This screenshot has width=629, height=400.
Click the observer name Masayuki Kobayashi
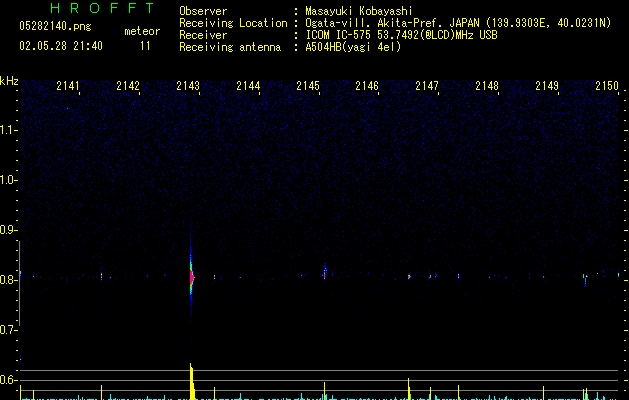click(359, 11)
